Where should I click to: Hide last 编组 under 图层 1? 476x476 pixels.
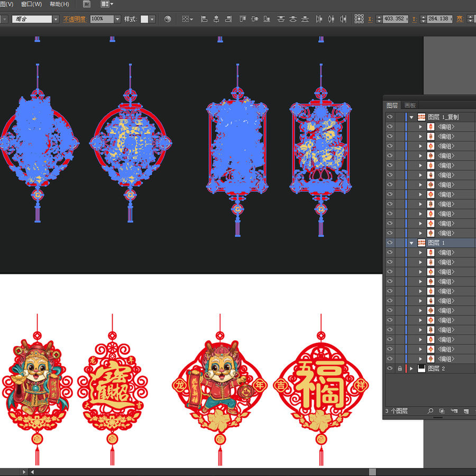(390, 359)
